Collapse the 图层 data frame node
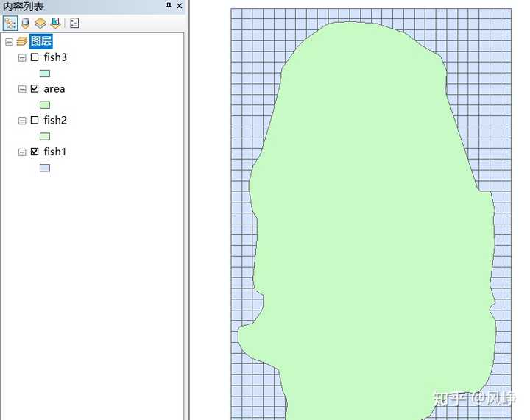This screenshot has width=530, height=420. [10, 42]
